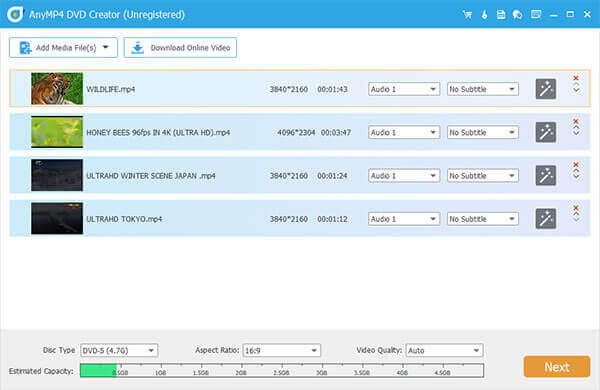Remove ULTRAHD TOKYO.mp4 with its red X
The height and width of the screenshot is (390, 600).
(x=576, y=208)
